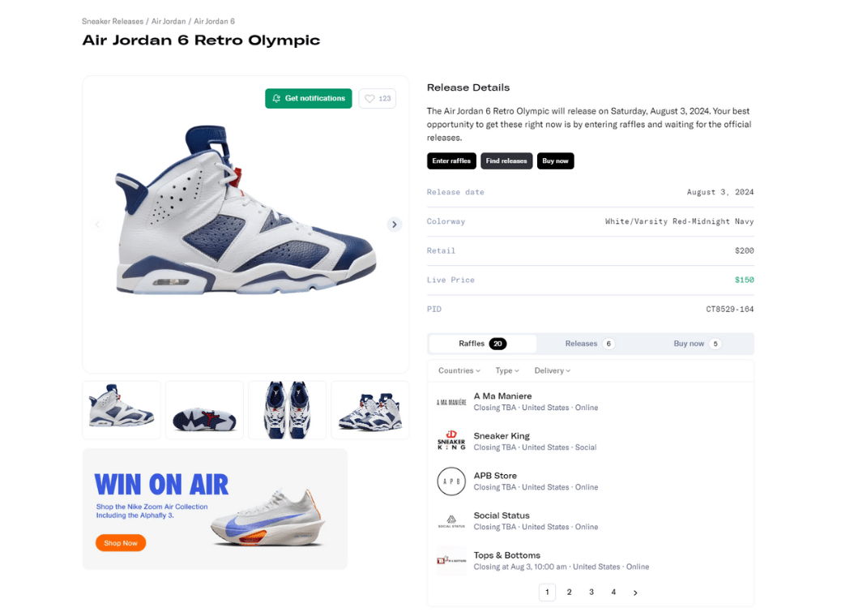Switch to the Buy now tab
This screenshot has height=616, width=867.
[697, 344]
